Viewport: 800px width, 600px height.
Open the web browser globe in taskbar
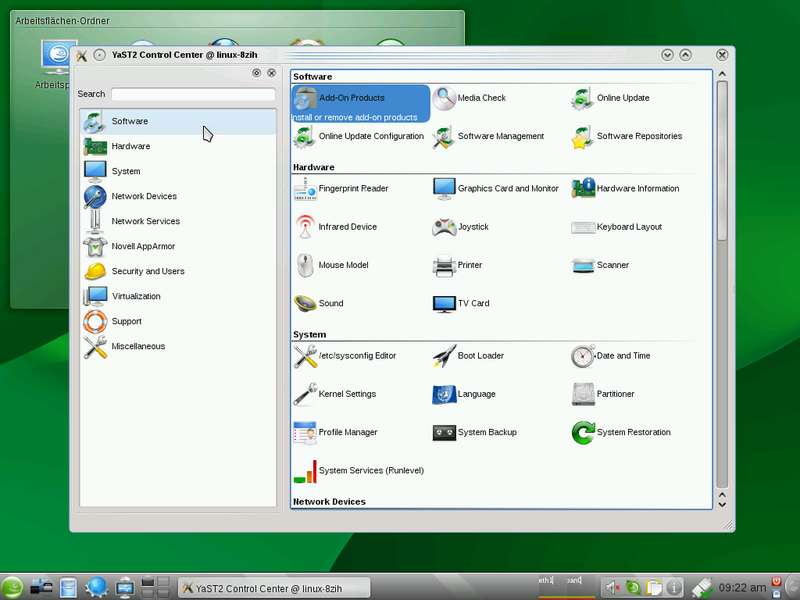pos(97,588)
